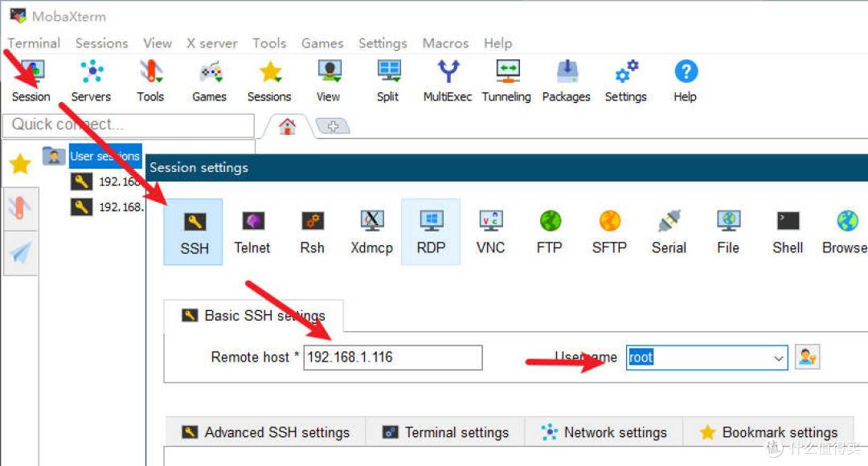Screen dimensions: 868x466
Task: Select the SSH session type
Action: (194, 232)
